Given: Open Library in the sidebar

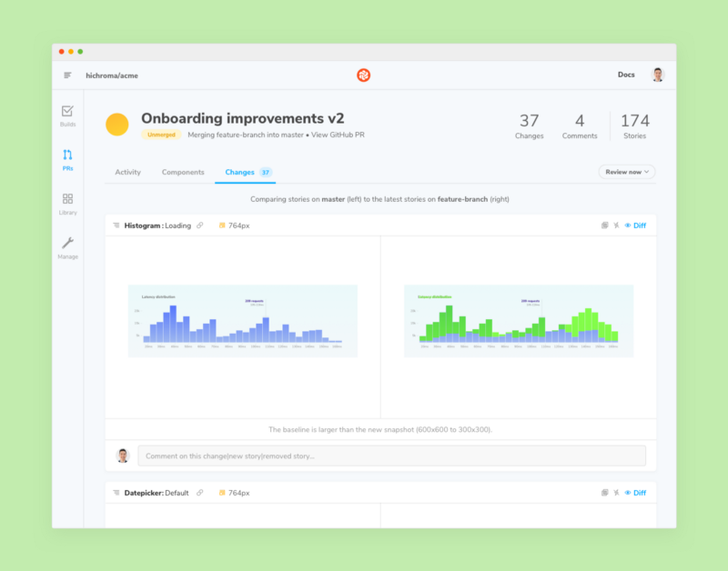Looking at the screenshot, I should (67, 204).
